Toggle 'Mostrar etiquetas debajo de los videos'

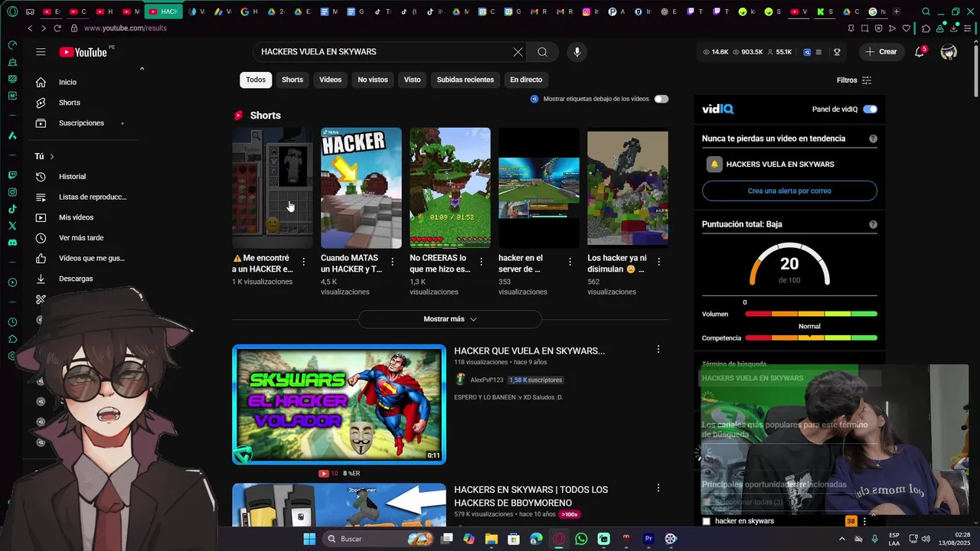pos(661,99)
